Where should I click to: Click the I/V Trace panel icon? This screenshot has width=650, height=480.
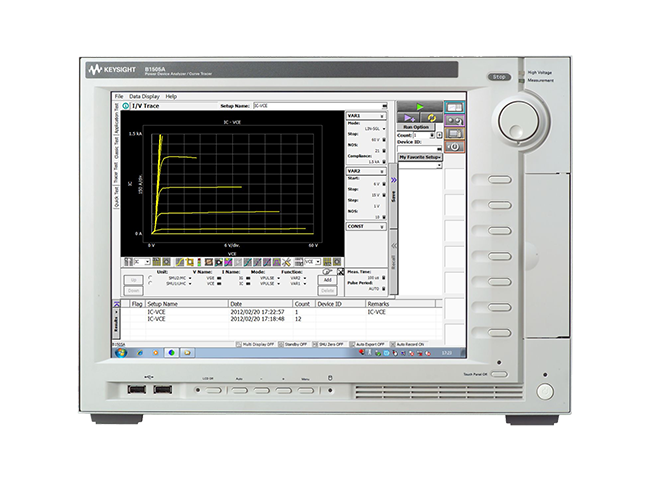point(125,105)
